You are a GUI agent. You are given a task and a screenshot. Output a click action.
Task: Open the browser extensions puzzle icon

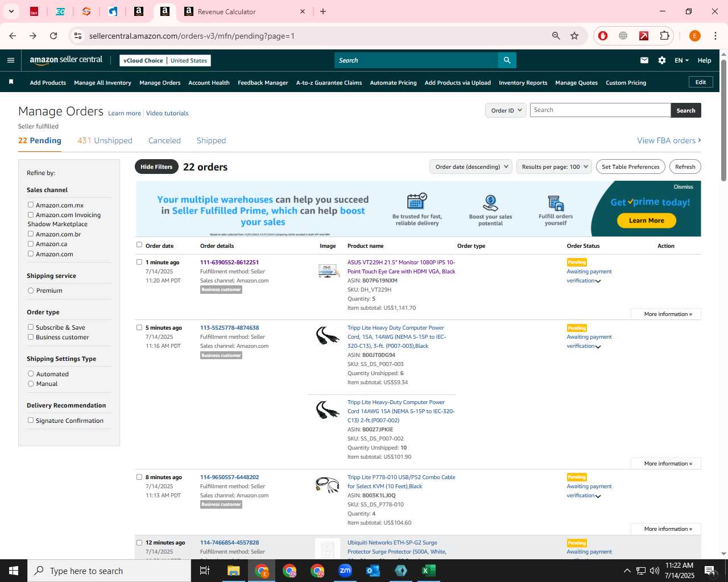pos(664,36)
